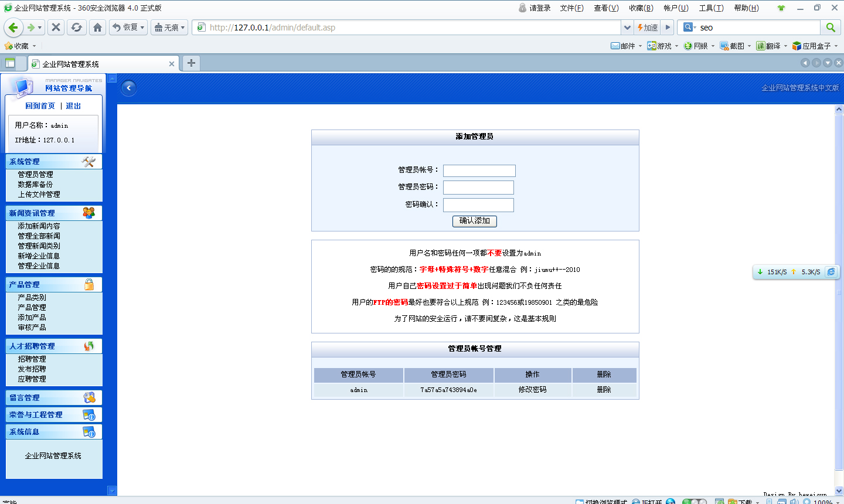This screenshot has height=504, width=844.
Task: Reload page with the refresh icon
Action: click(76, 28)
